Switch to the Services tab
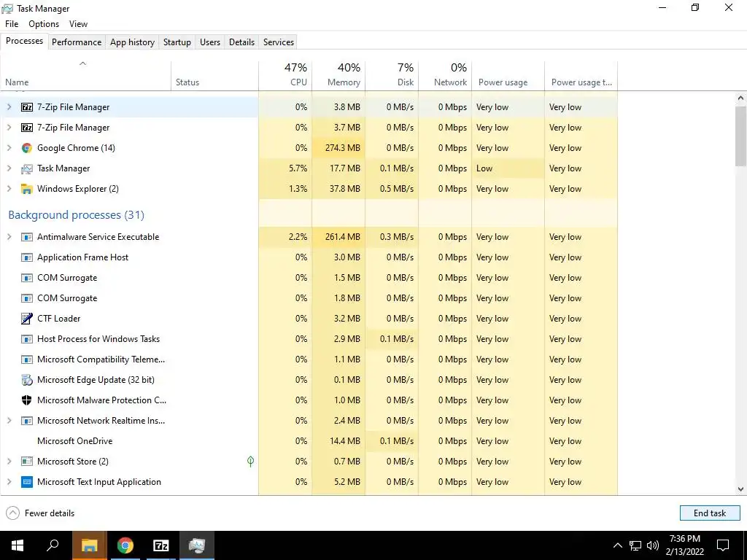747x560 pixels. click(x=279, y=42)
